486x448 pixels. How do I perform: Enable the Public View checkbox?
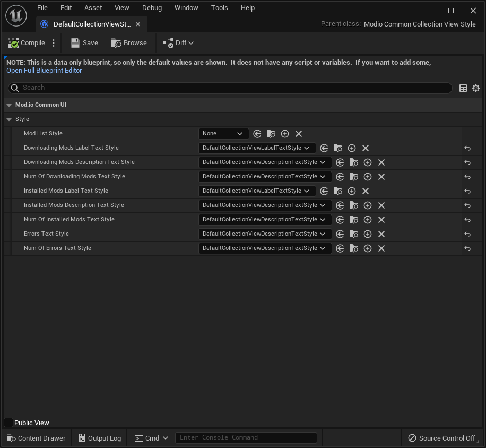click(8, 423)
